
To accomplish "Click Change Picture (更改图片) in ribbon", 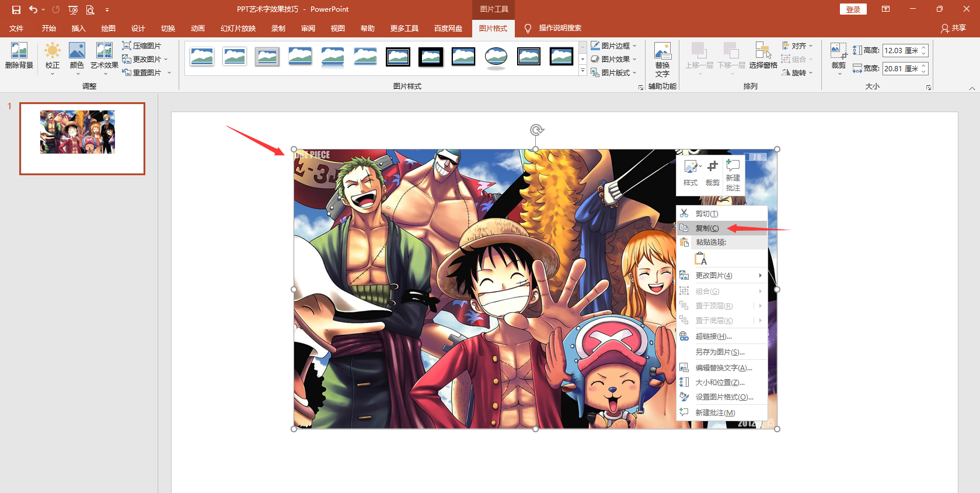I will 145,59.
